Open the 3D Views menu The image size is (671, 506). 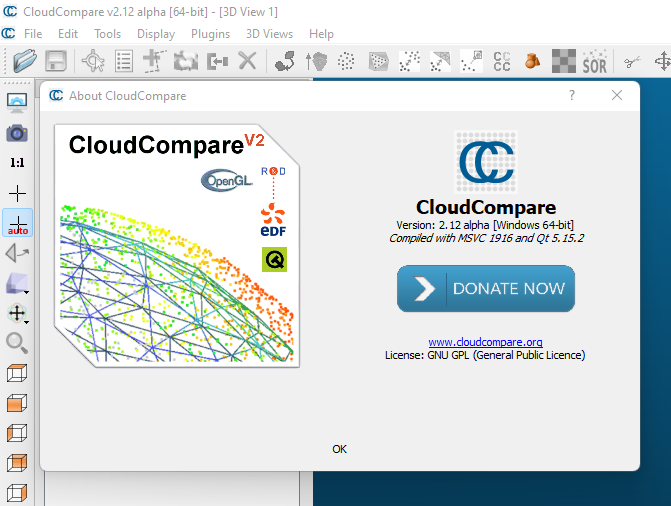point(270,33)
